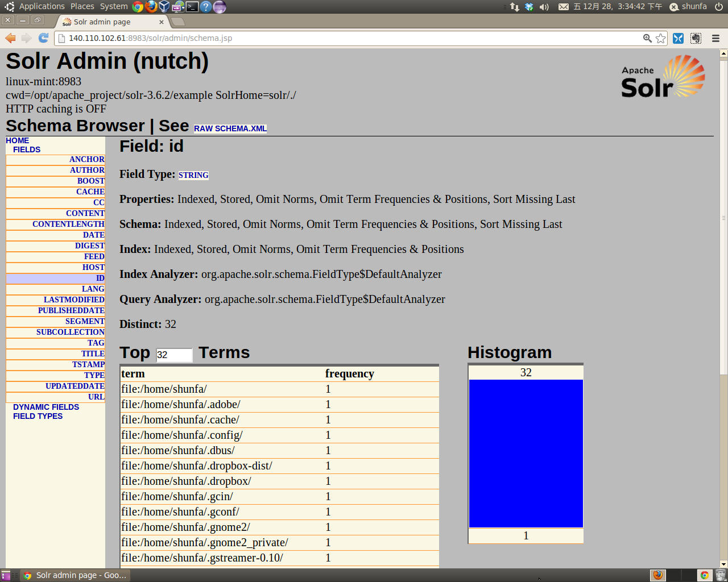Open the shunfa user menu
Image resolution: width=728 pixels, height=582 pixels.
(688, 6)
